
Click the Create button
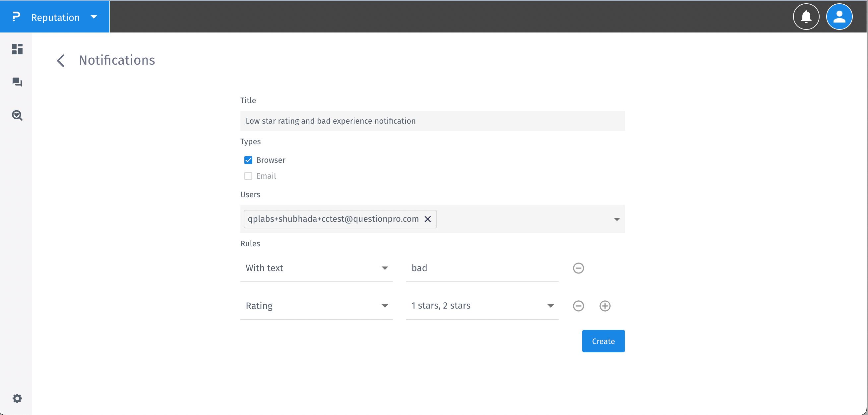click(x=603, y=341)
